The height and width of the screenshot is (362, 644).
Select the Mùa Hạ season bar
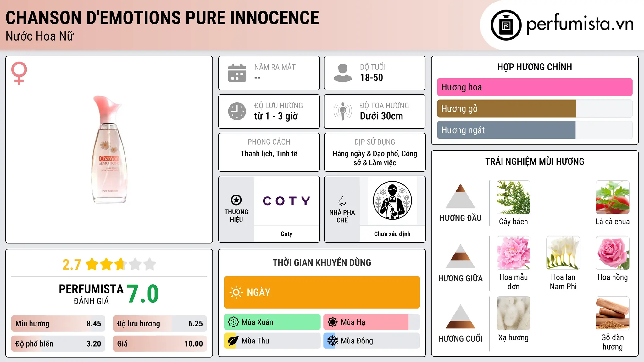point(372,322)
